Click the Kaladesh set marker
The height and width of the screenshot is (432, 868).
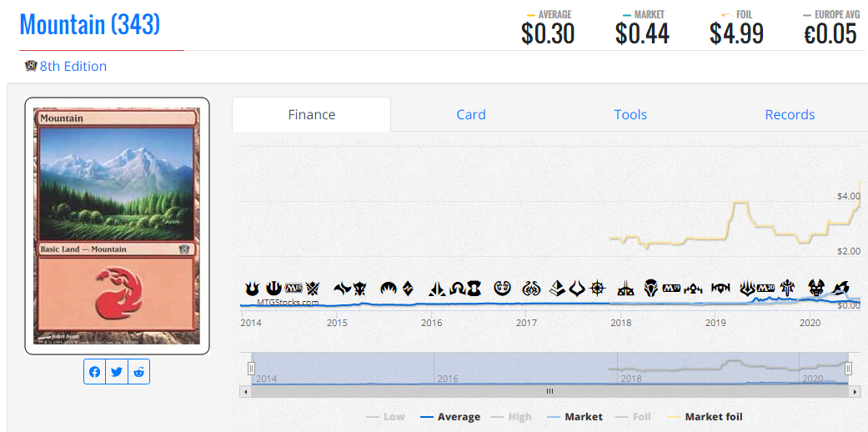point(503,289)
